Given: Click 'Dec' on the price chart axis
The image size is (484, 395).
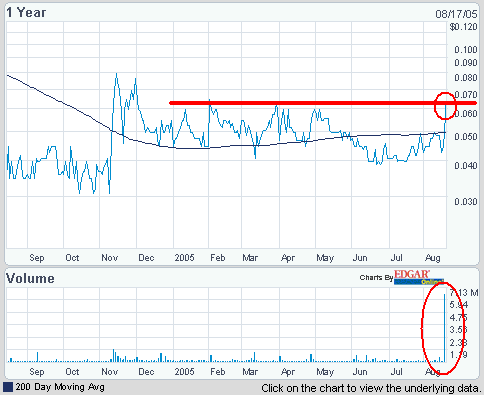Looking at the screenshot, I should 146,258.
